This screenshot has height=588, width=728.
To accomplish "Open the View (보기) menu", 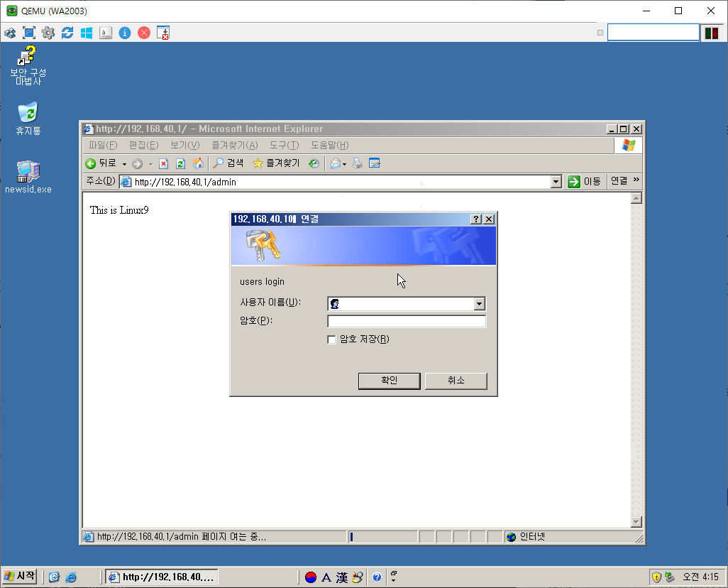I will [184, 145].
